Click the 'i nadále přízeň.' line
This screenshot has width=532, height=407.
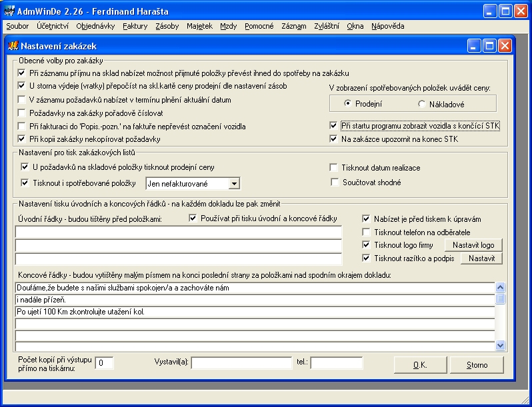click(255, 300)
